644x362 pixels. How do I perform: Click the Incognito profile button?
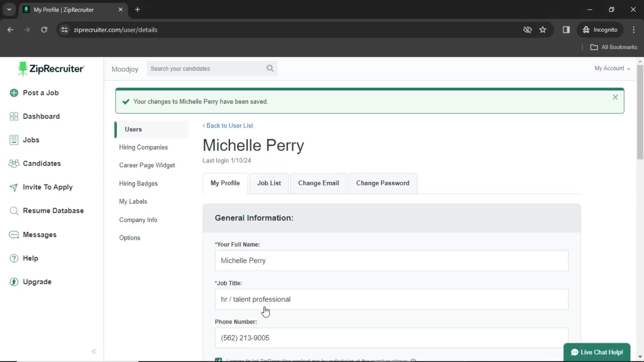[600, 30]
